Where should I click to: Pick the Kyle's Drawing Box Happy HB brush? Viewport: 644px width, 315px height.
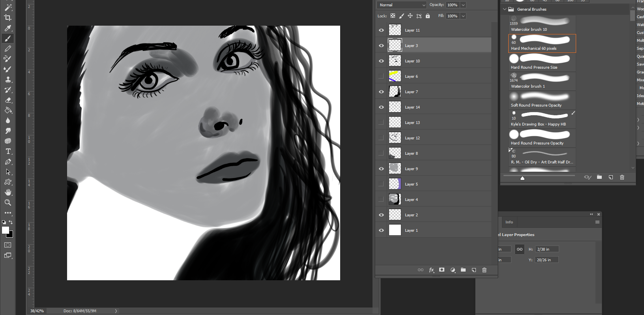pyautogui.click(x=542, y=119)
